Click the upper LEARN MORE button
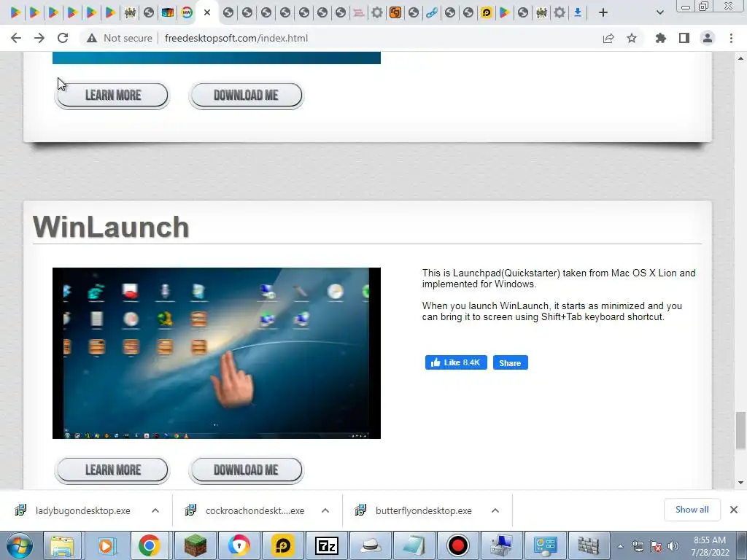Screen dimensions: 747x560 pos(113,96)
